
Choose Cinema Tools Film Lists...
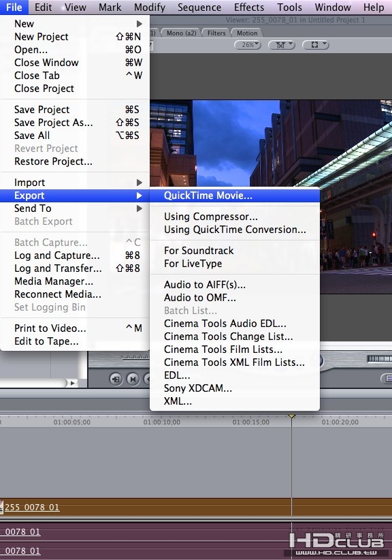point(235,349)
